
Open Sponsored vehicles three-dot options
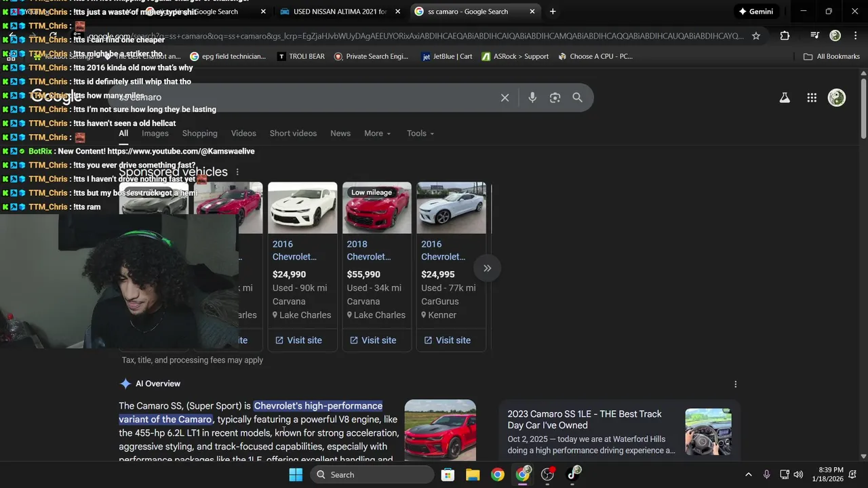[x=237, y=172]
